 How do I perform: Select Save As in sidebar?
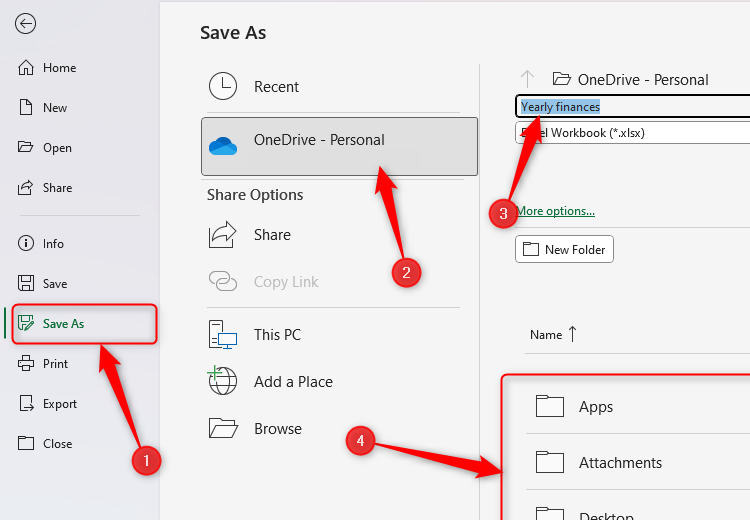(x=63, y=324)
